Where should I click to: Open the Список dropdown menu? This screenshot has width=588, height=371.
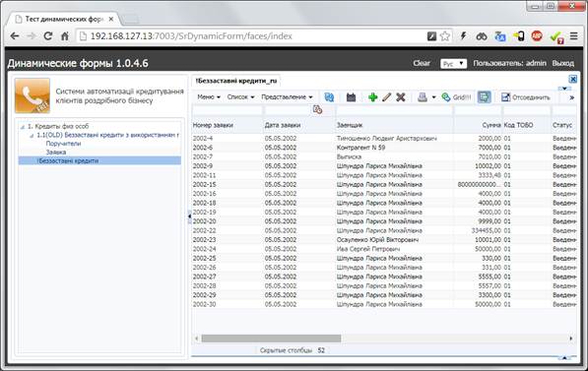[240, 97]
